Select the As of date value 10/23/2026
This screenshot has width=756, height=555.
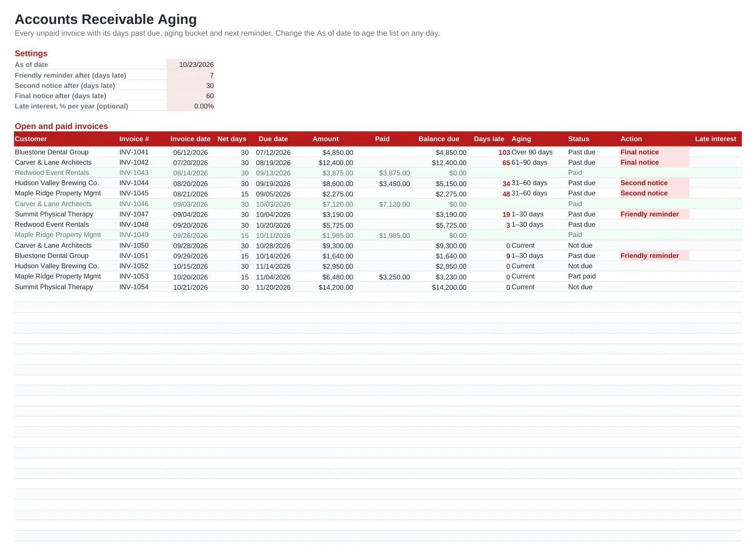click(x=190, y=64)
